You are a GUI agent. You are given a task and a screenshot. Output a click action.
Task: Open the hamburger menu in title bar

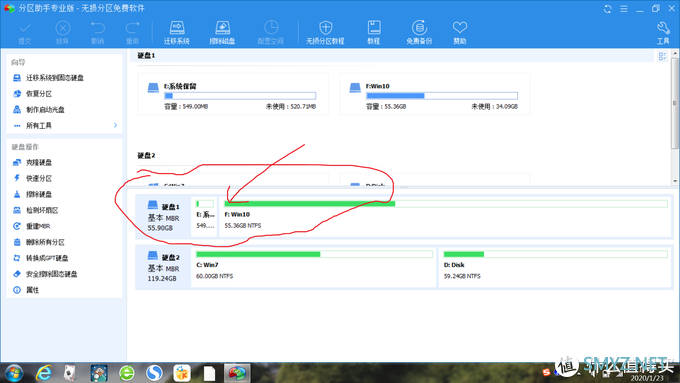(624, 9)
